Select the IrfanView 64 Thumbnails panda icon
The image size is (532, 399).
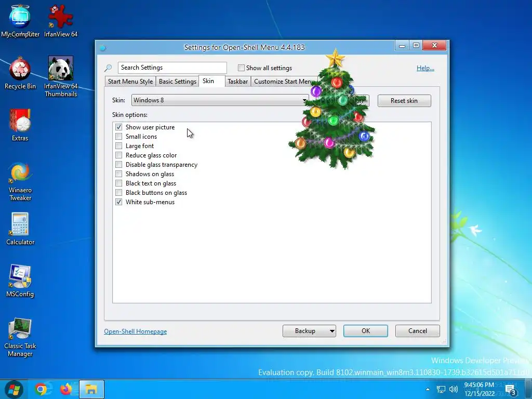pos(61,77)
